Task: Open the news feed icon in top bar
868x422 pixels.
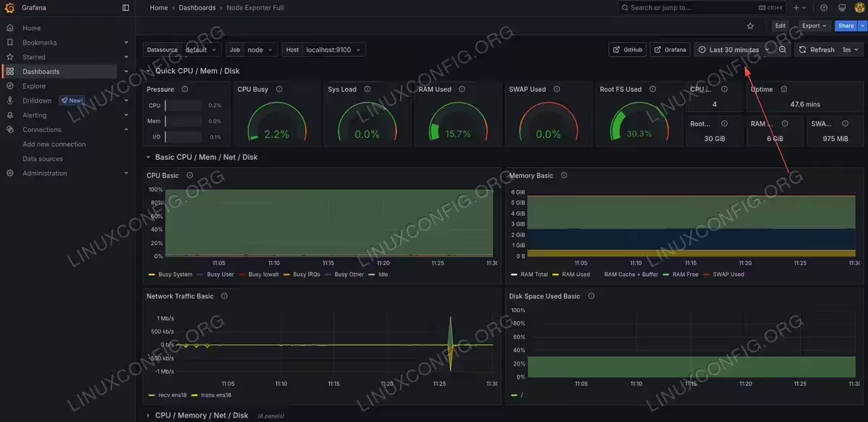Action: (842, 8)
